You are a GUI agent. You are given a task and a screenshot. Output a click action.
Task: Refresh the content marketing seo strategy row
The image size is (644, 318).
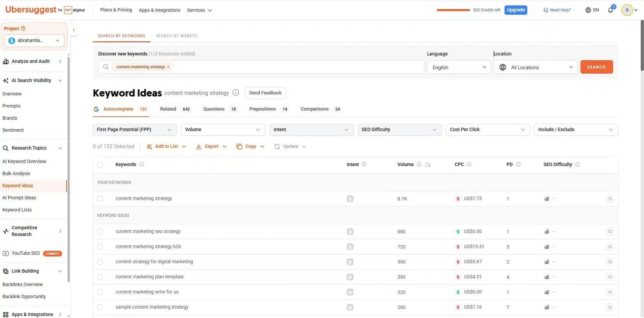[610, 232]
